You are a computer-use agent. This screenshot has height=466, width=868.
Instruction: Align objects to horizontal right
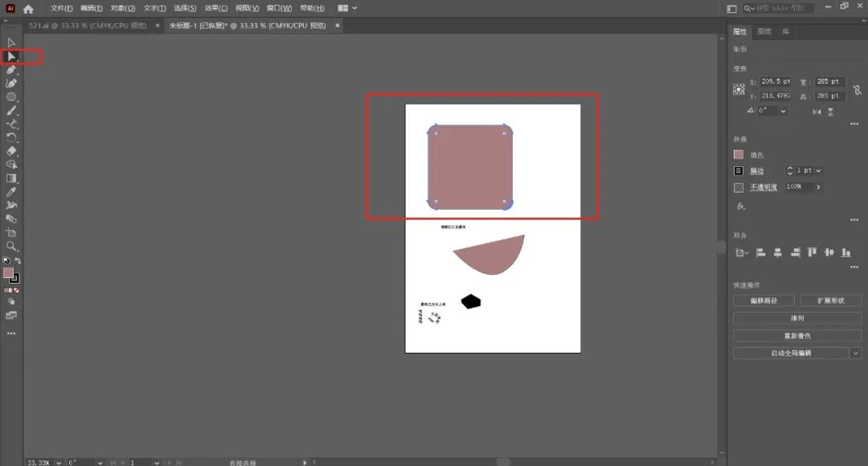pos(795,252)
